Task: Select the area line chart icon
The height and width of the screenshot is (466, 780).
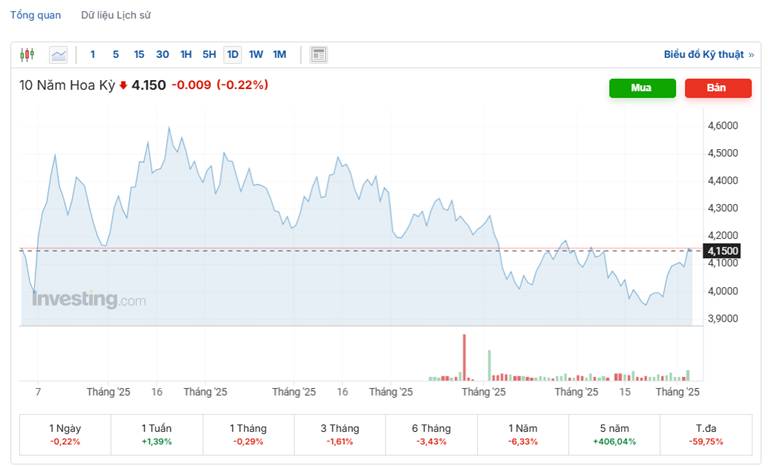Action: click(58, 55)
